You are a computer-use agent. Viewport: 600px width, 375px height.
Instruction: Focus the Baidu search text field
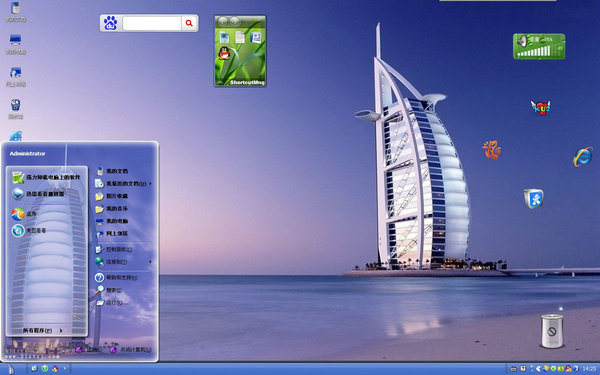[152, 23]
